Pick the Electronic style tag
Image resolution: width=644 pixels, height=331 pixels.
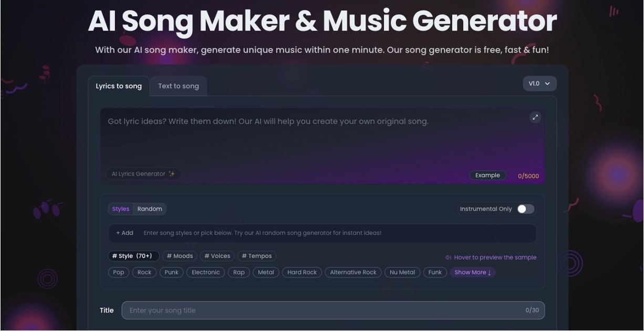[x=205, y=272]
